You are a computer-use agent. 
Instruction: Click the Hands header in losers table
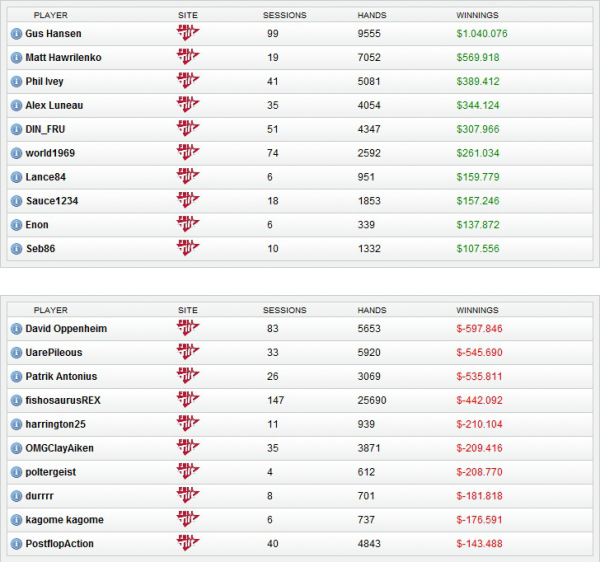tap(371, 311)
